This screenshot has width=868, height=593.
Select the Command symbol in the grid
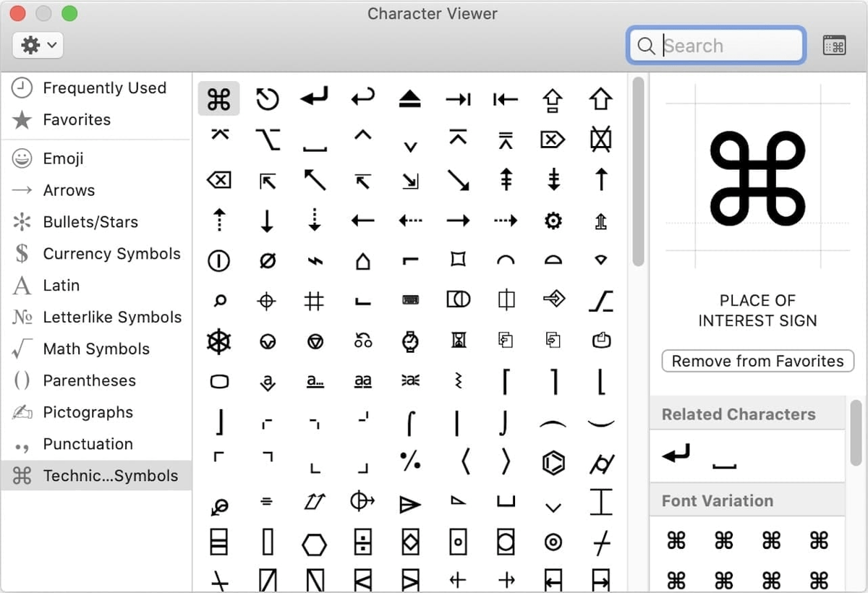(218, 98)
